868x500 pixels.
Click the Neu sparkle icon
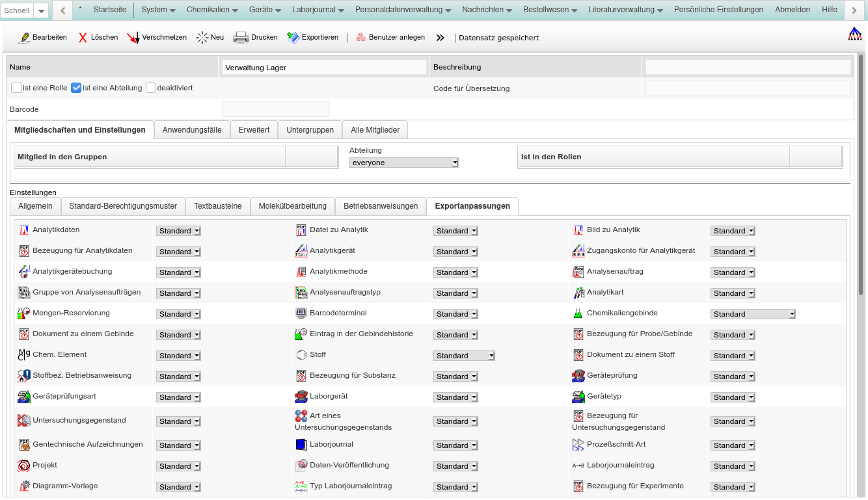tap(202, 38)
